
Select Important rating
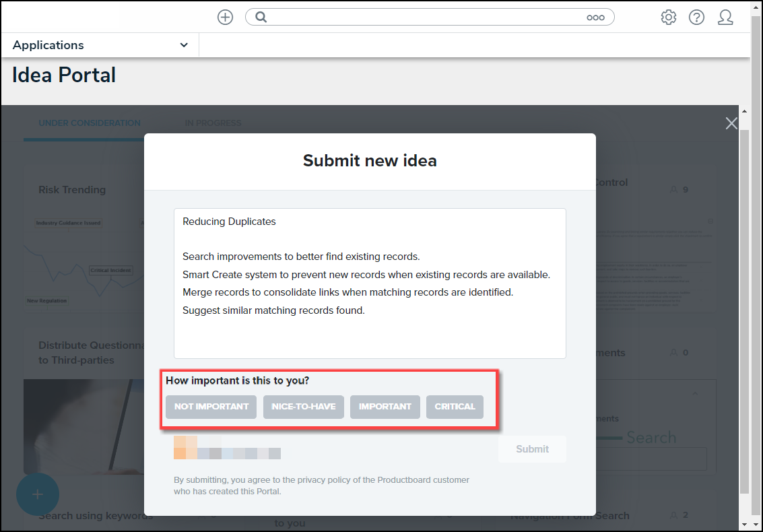click(x=385, y=407)
